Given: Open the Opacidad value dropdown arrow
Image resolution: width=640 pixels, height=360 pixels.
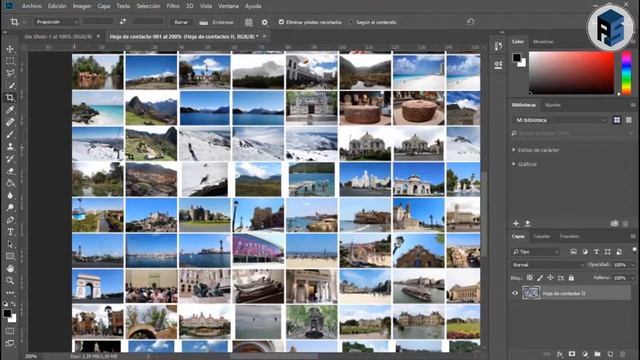Looking at the screenshot, I should click(632, 265).
